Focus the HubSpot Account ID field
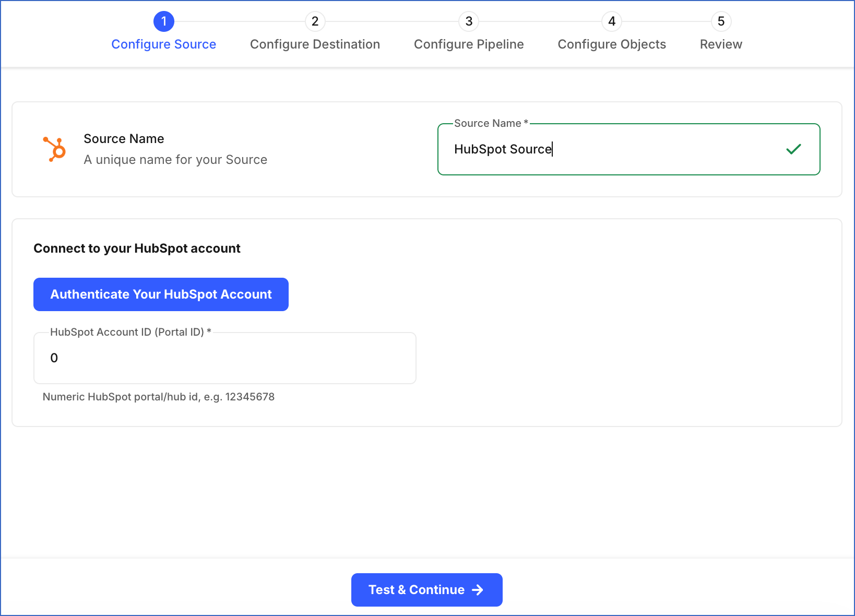This screenshot has height=616, width=855. [225, 358]
